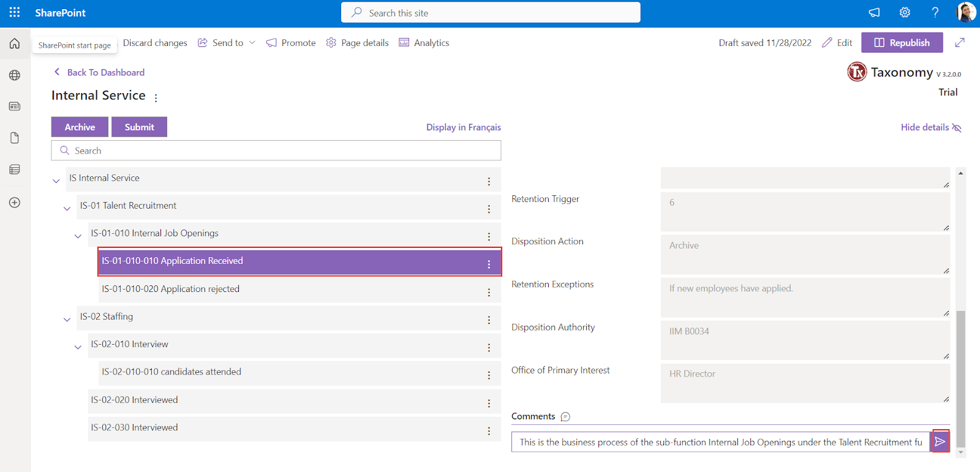Select IS-02-010-010 candidates attended item

pos(300,372)
